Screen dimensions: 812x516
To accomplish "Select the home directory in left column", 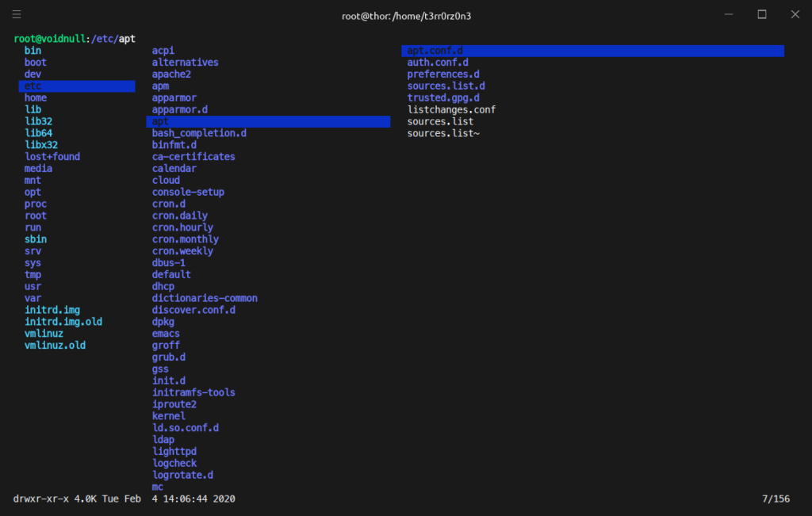I will [36, 97].
